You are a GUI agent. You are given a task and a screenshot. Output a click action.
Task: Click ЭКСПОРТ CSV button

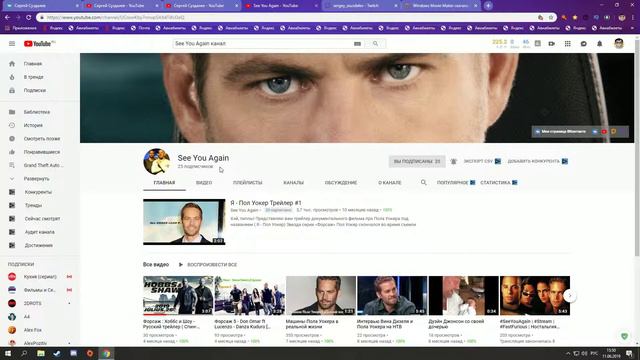click(482, 161)
